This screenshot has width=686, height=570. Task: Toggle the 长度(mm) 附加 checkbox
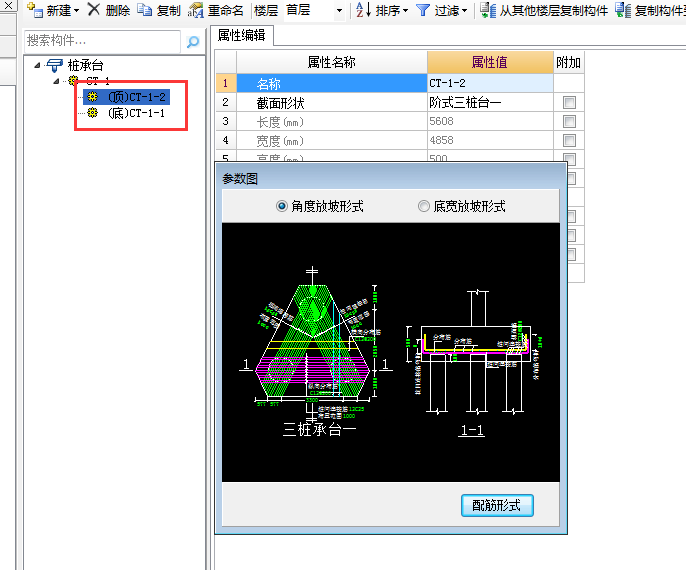point(569,121)
